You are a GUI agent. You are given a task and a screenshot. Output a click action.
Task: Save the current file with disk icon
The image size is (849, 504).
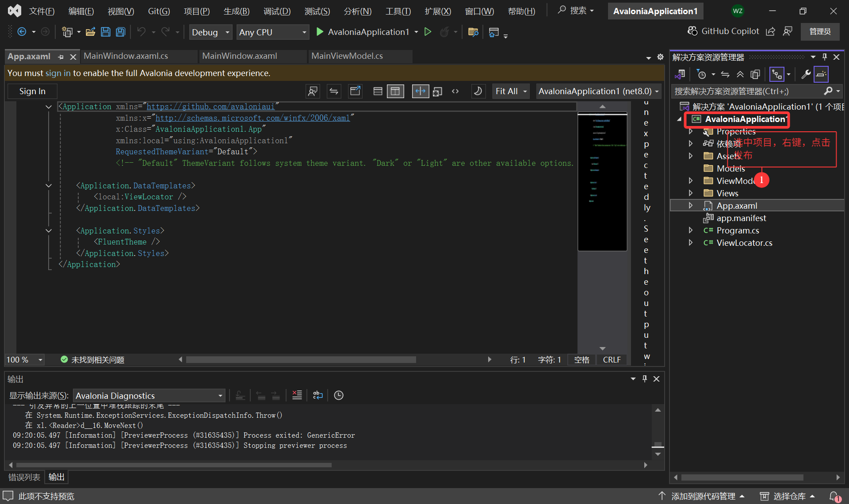click(106, 32)
